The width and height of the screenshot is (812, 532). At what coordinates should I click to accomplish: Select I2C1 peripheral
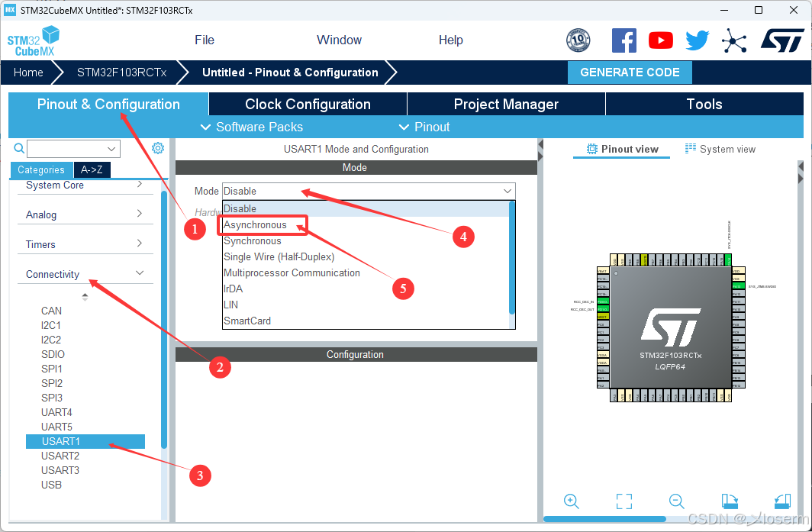point(50,325)
